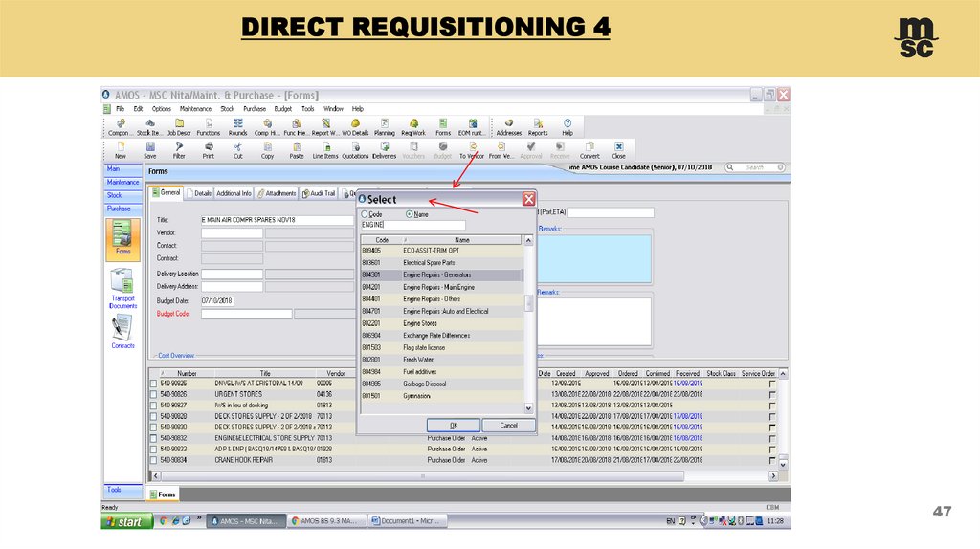Open the Functions toolbar icon
This screenshot has width=980, height=549.
pyautogui.click(x=208, y=127)
